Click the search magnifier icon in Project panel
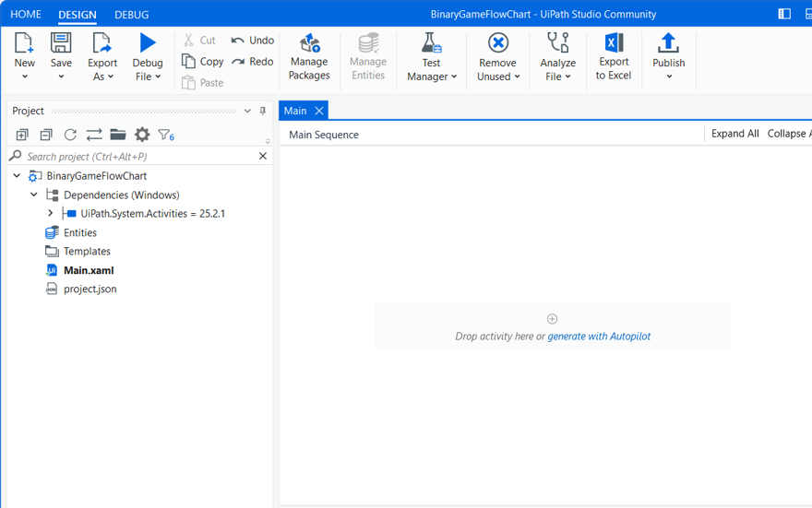Screen dimensions: 812x508 coord(16,156)
